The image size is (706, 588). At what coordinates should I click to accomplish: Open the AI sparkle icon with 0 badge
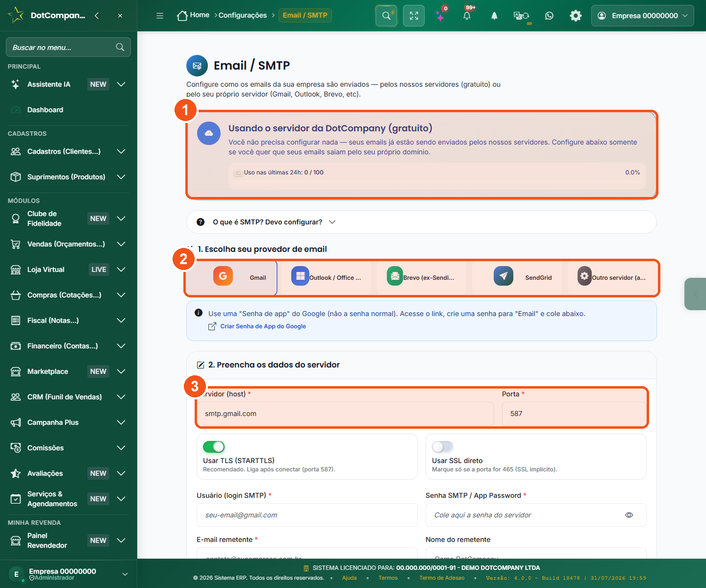click(x=440, y=16)
